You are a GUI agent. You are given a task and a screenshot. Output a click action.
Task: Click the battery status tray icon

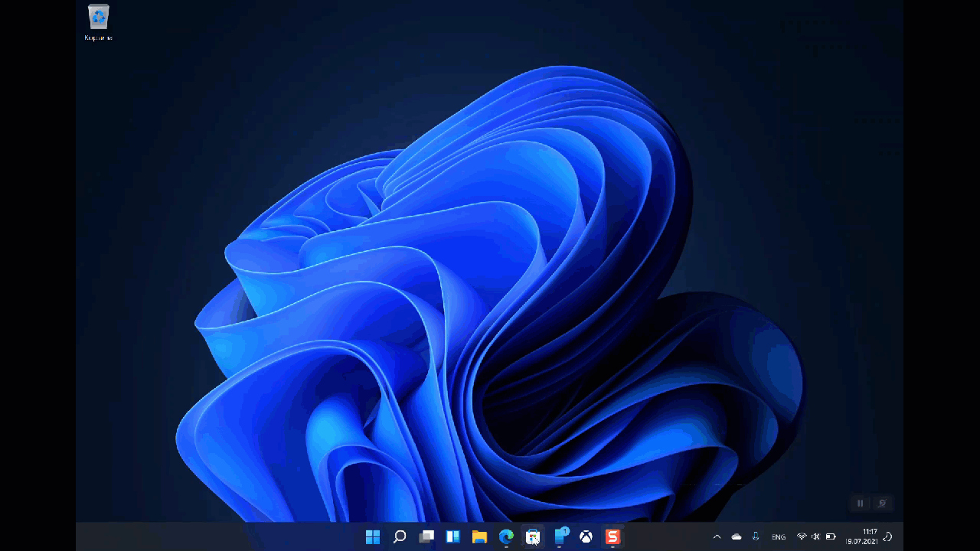pos(831,537)
